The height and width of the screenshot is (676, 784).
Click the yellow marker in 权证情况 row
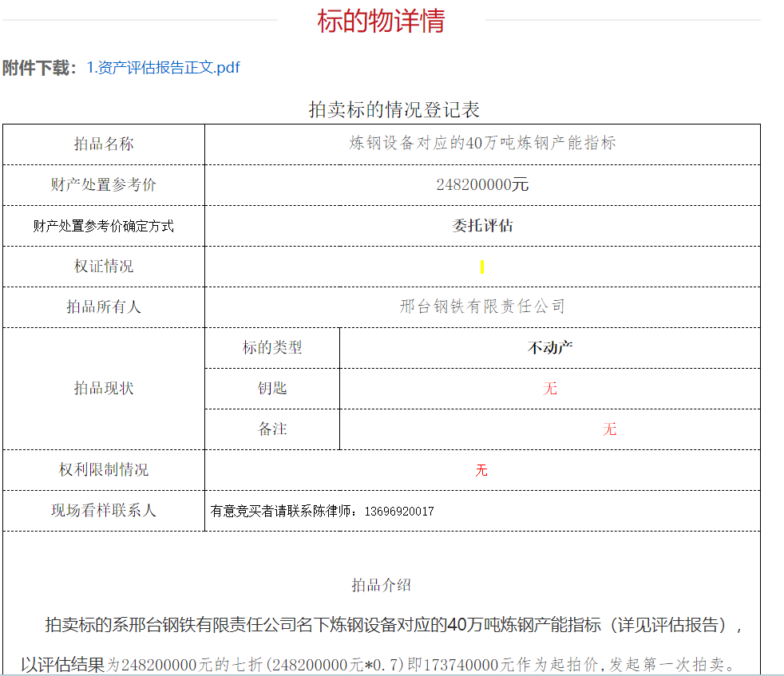[x=482, y=267]
